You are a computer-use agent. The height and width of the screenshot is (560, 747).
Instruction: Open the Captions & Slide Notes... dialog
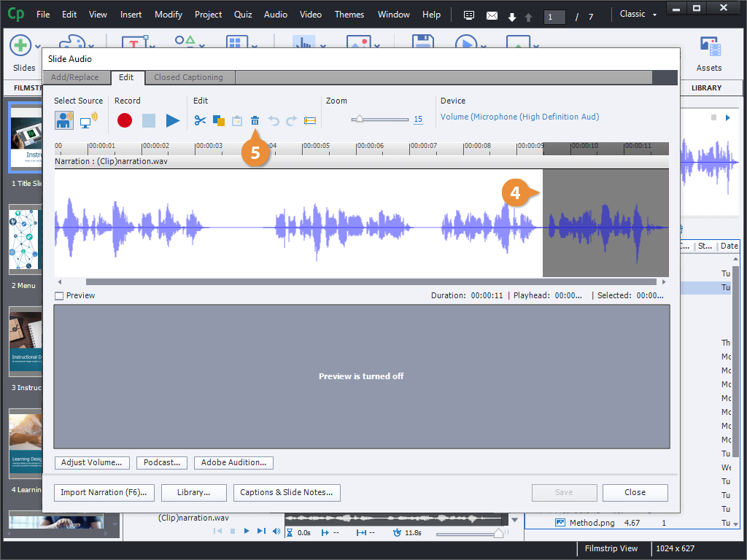(287, 493)
